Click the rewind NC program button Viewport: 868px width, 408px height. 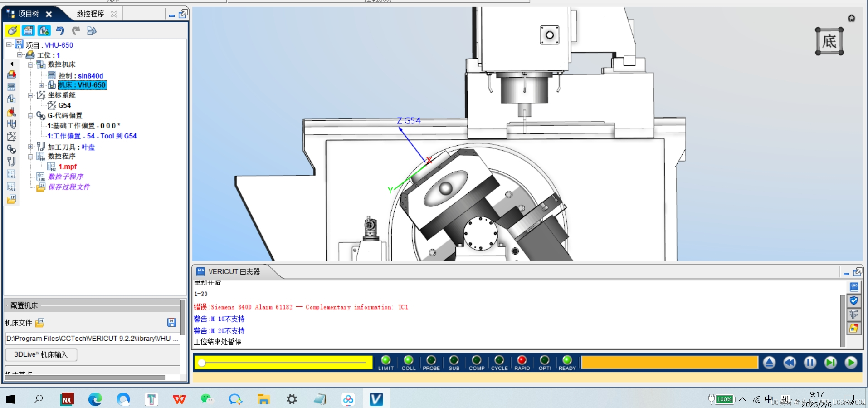790,363
